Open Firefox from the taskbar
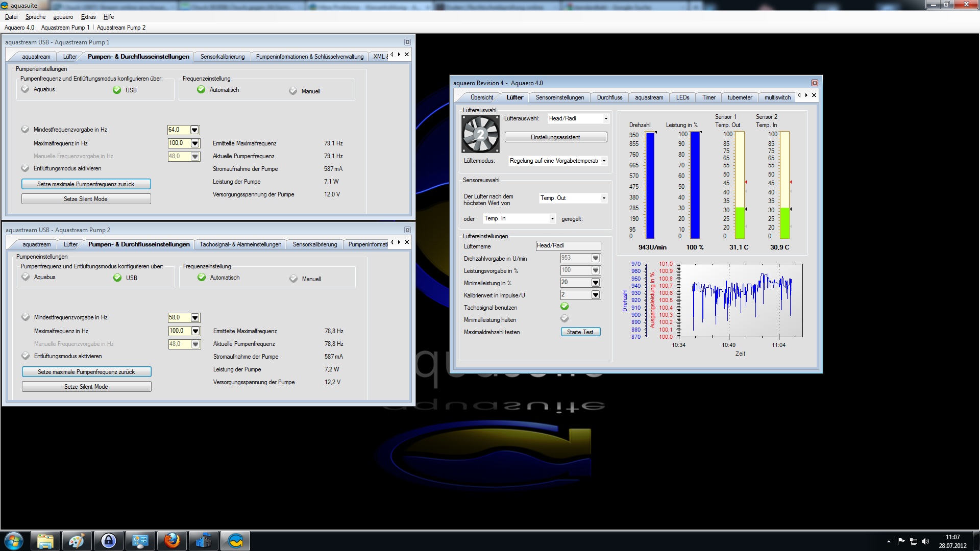980x551 pixels. click(172, 540)
